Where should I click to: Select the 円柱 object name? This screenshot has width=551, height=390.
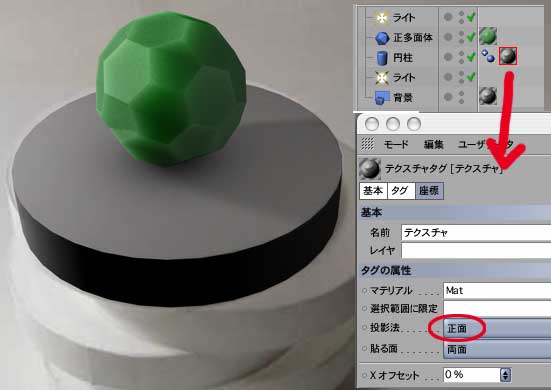point(403,58)
